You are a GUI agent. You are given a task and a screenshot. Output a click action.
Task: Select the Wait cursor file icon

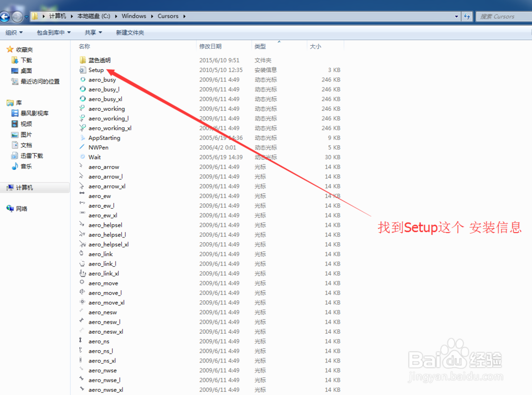pos(82,157)
